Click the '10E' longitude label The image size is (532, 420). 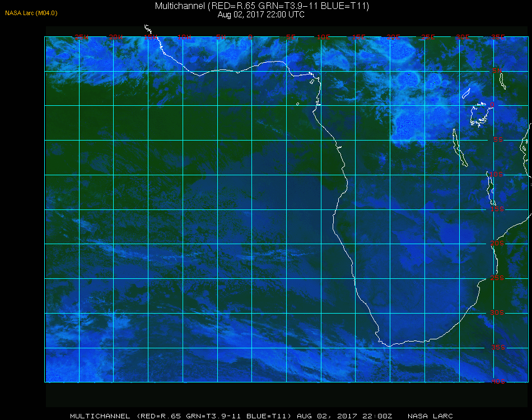(323, 37)
